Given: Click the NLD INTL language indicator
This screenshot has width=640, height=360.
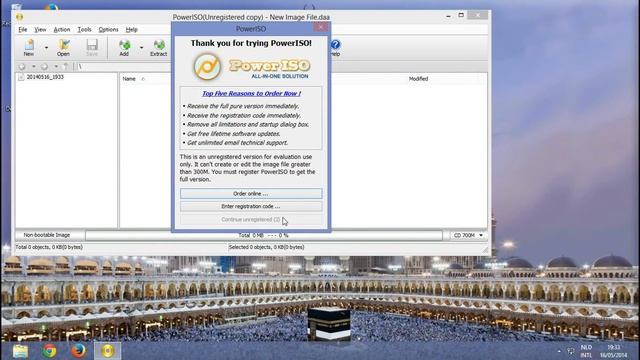Looking at the screenshot, I should [x=586, y=351].
